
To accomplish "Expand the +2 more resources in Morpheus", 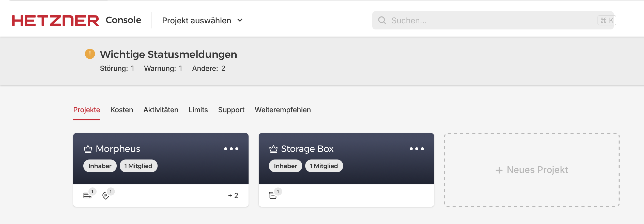I will [233, 196].
